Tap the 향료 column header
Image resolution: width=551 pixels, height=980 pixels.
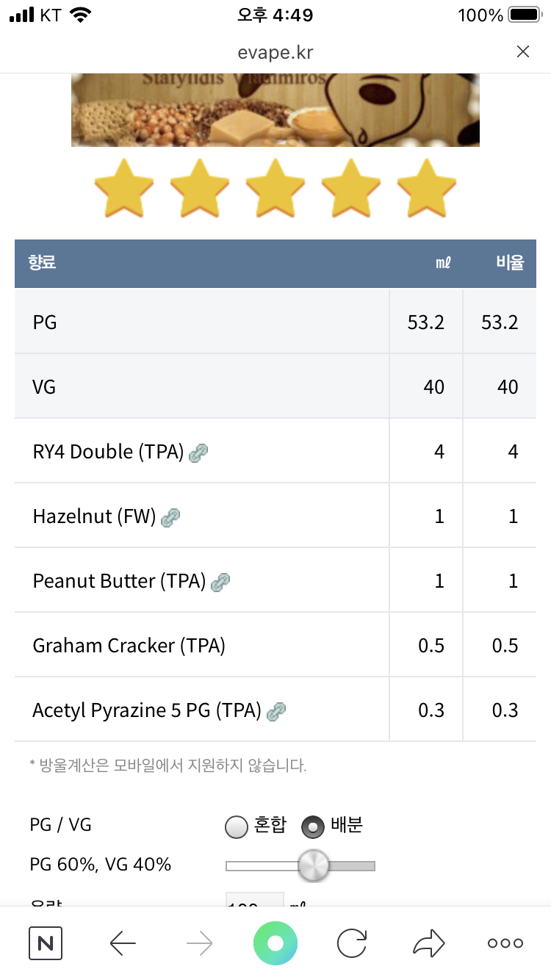[x=43, y=263]
